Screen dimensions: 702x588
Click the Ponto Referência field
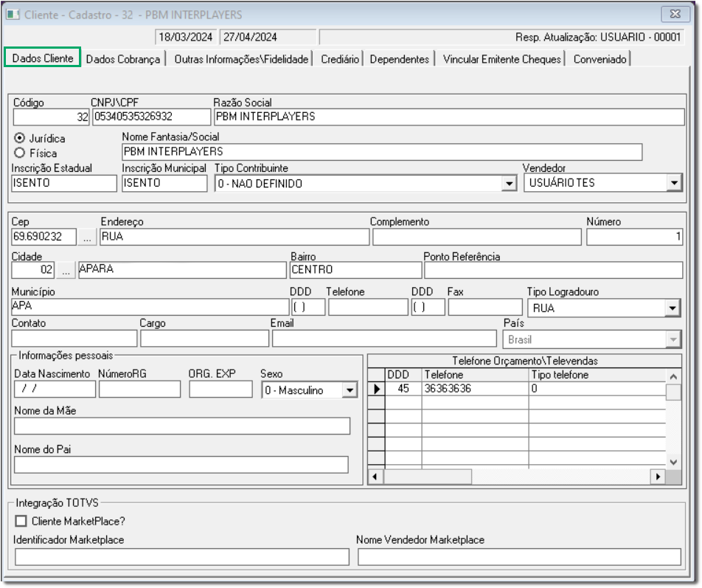pyautogui.click(x=553, y=270)
